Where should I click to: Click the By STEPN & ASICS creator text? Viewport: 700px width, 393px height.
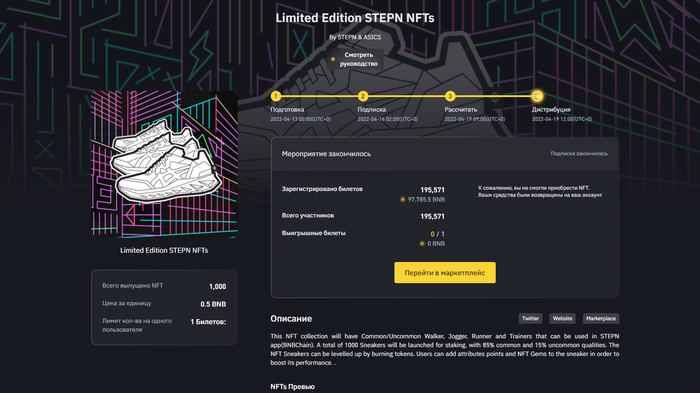[x=355, y=37]
